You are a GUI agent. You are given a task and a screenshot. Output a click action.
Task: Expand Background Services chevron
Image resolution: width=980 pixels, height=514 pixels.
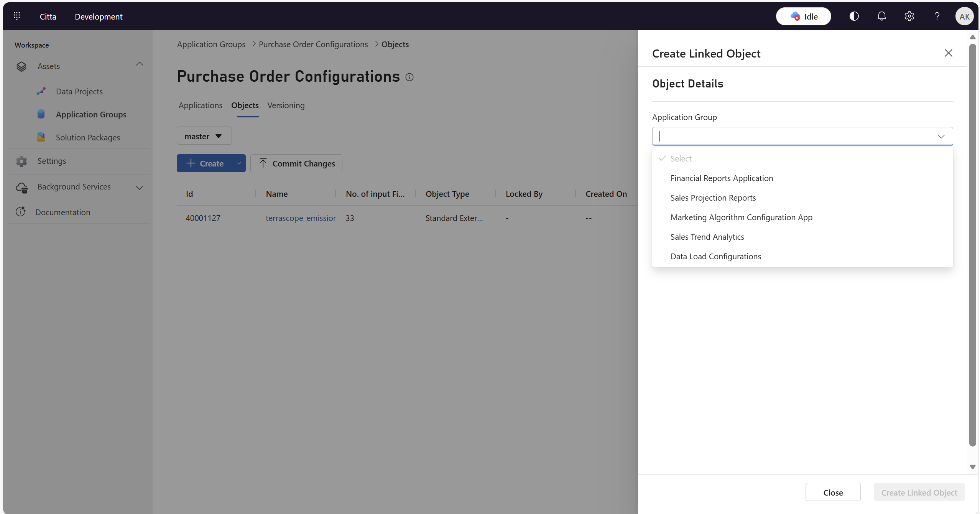tap(140, 188)
